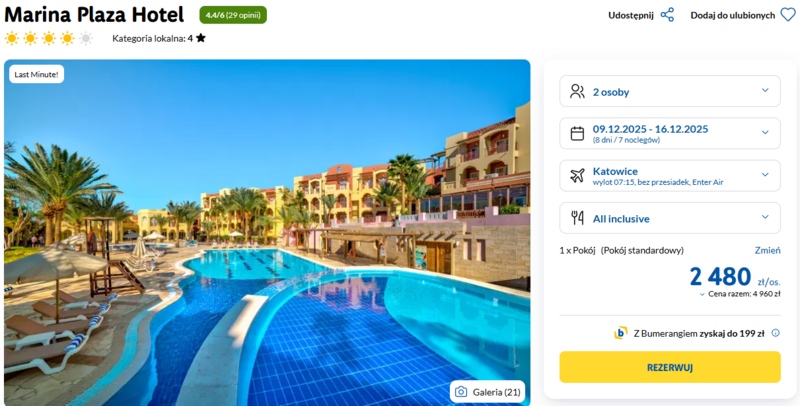Click the share icon next to Udostępnij
This screenshot has width=800, height=406.
667,15
